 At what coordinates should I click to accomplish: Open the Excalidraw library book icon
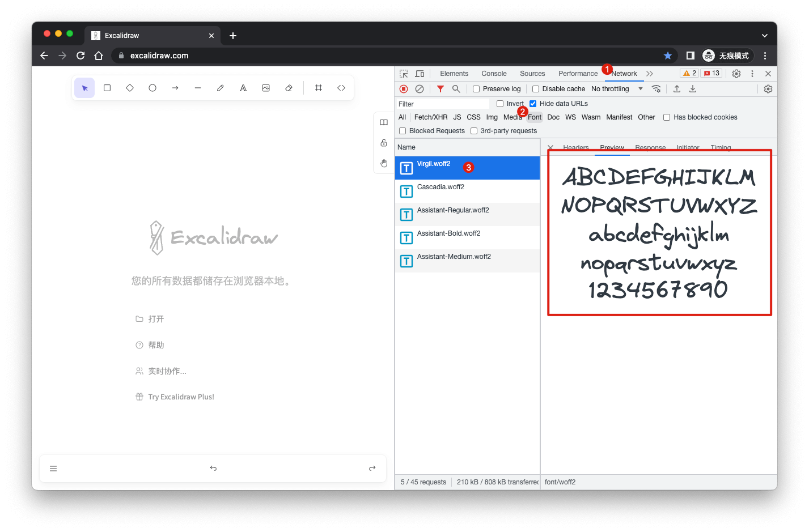click(384, 122)
